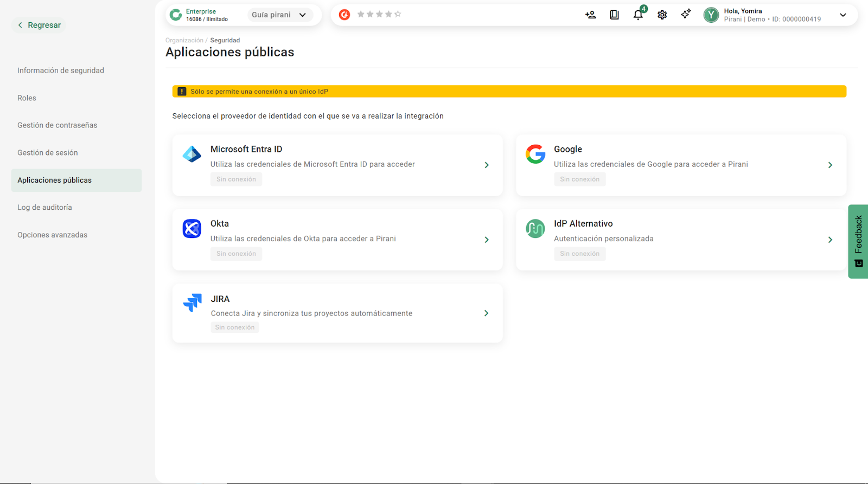Go to Roles in the sidebar

[27, 98]
